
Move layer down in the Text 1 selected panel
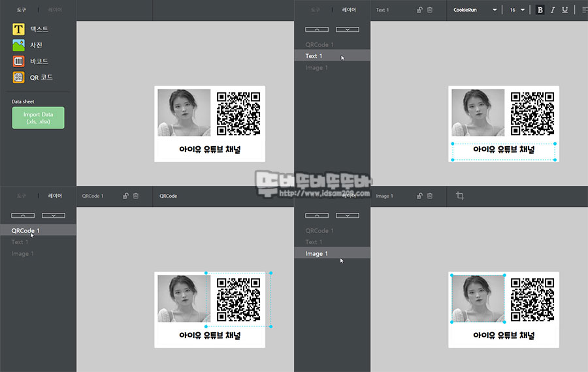coord(348,29)
